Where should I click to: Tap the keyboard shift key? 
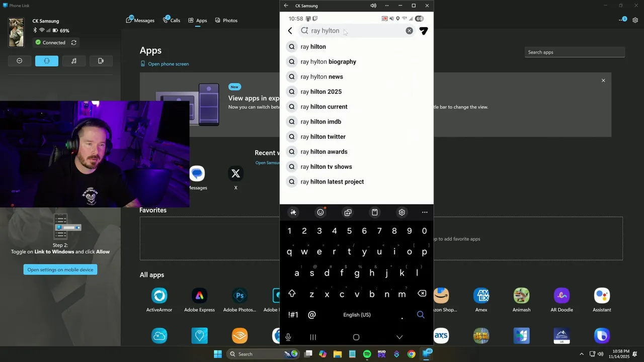pos(292,294)
